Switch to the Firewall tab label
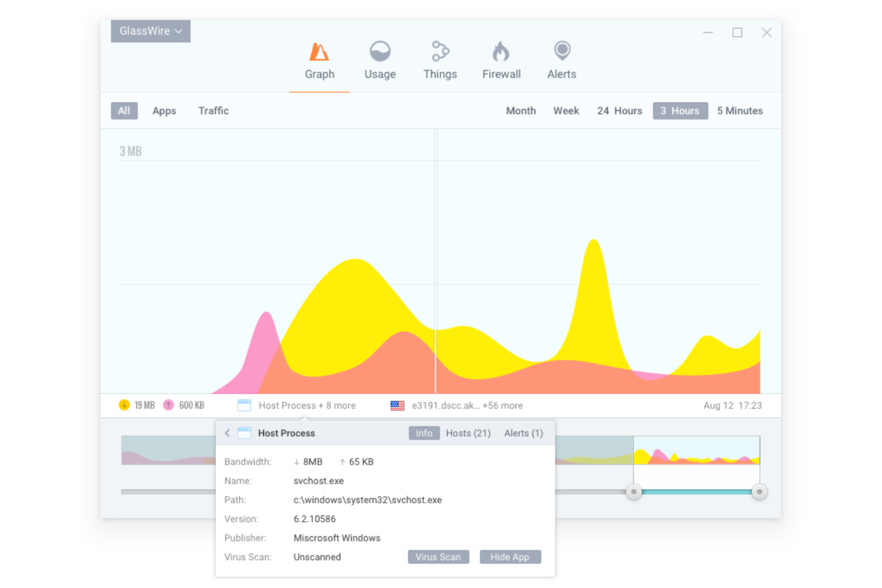 (501, 74)
